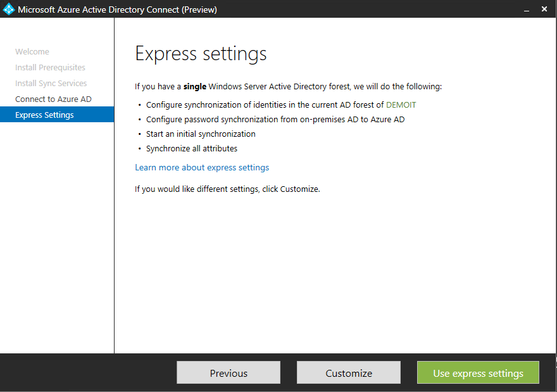Click the Azure AD Connect logo icon
This screenshot has height=392, width=557.
pos(9,9)
